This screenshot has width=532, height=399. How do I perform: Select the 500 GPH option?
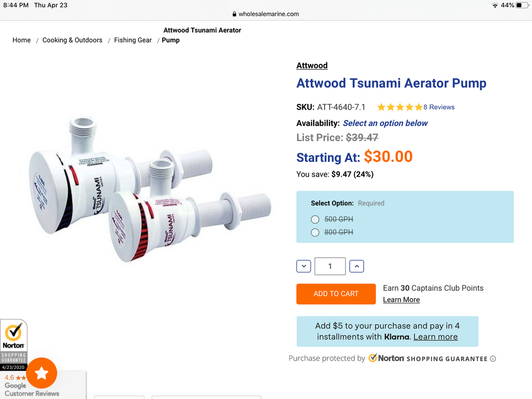(x=315, y=219)
